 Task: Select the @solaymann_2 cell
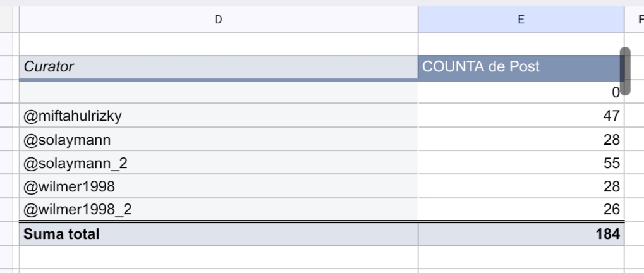point(219,162)
